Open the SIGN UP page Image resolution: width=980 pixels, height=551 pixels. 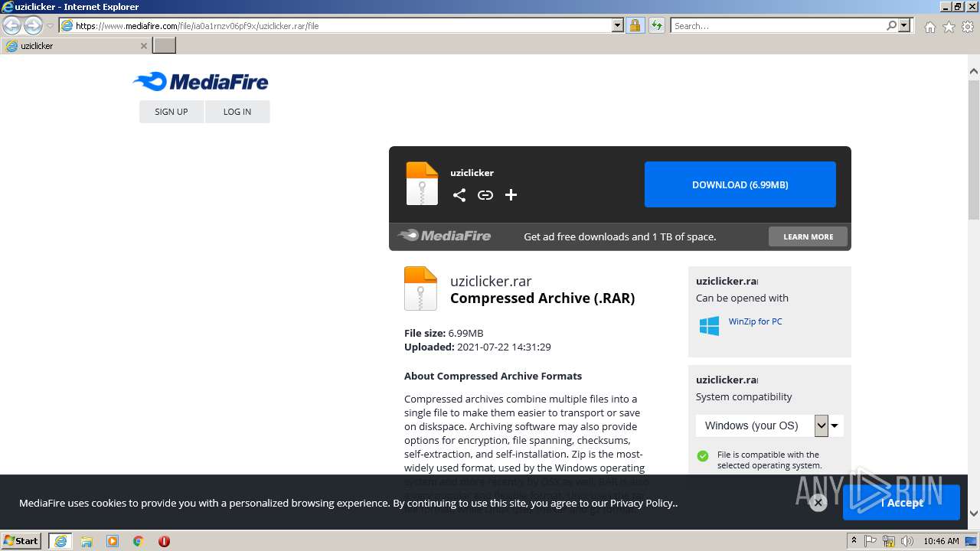tap(171, 112)
